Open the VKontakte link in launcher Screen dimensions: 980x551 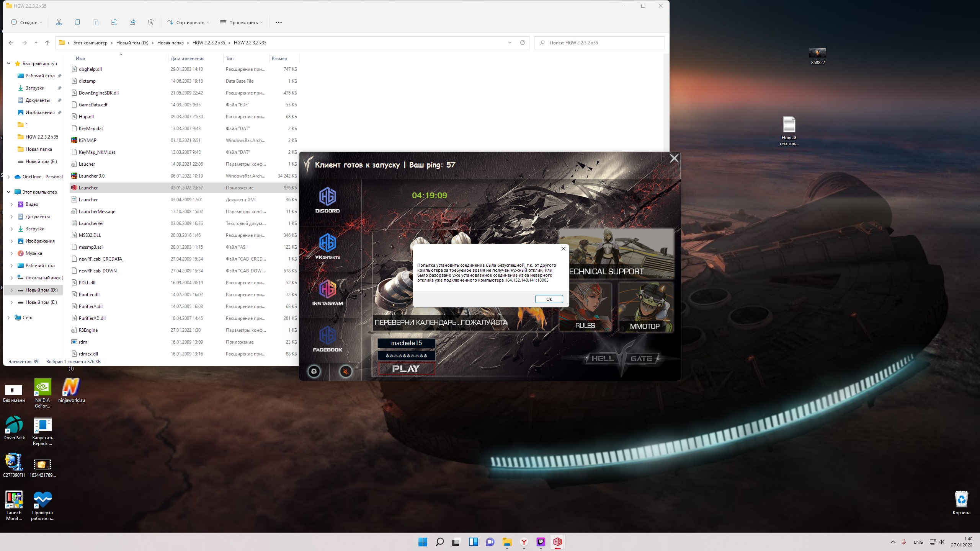point(327,246)
